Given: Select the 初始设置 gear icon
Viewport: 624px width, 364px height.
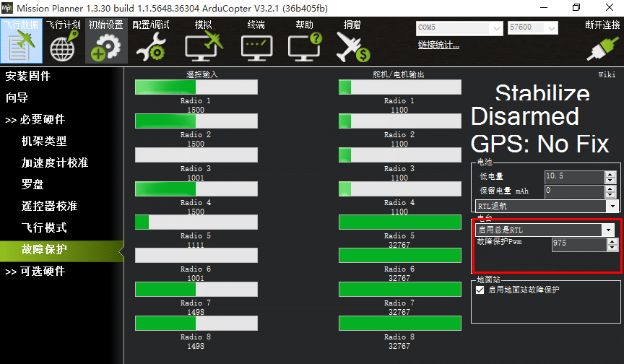Looking at the screenshot, I should (x=106, y=41).
